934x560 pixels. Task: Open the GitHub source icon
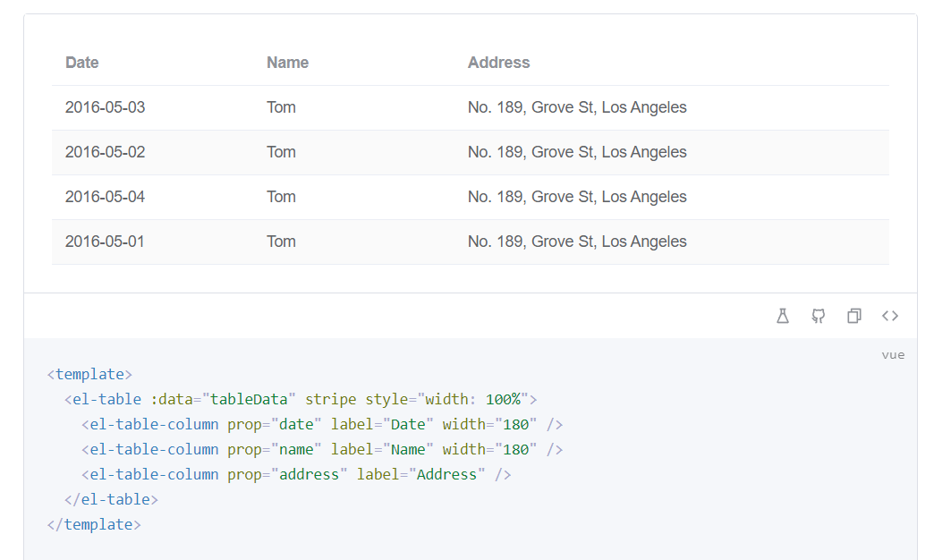(x=819, y=316)
